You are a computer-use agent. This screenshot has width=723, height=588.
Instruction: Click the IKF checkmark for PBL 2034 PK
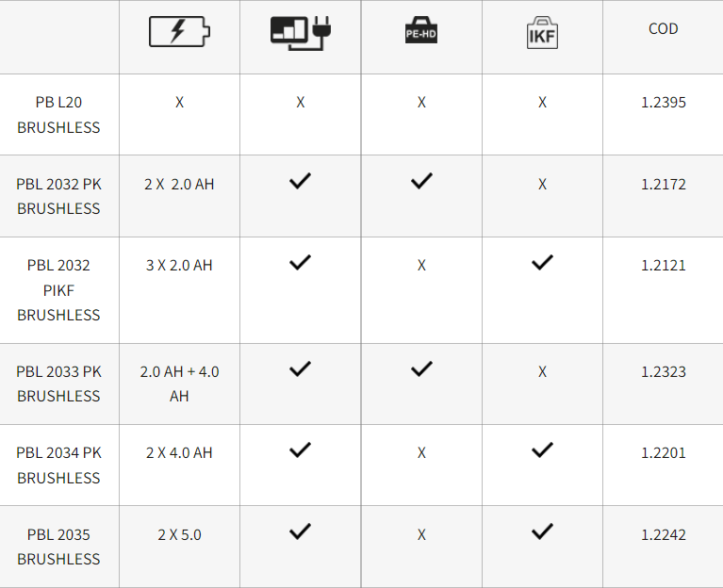(x=542, y=449)
